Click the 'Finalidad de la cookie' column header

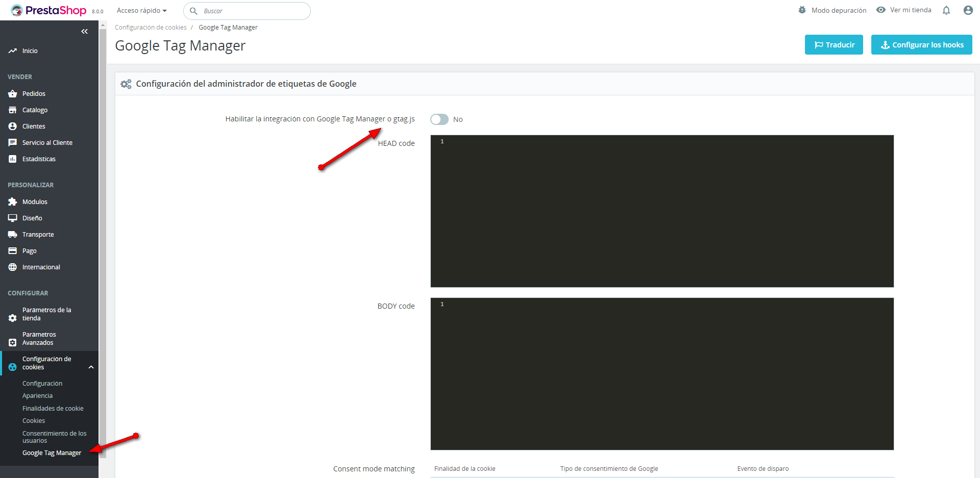pos(464,469)
